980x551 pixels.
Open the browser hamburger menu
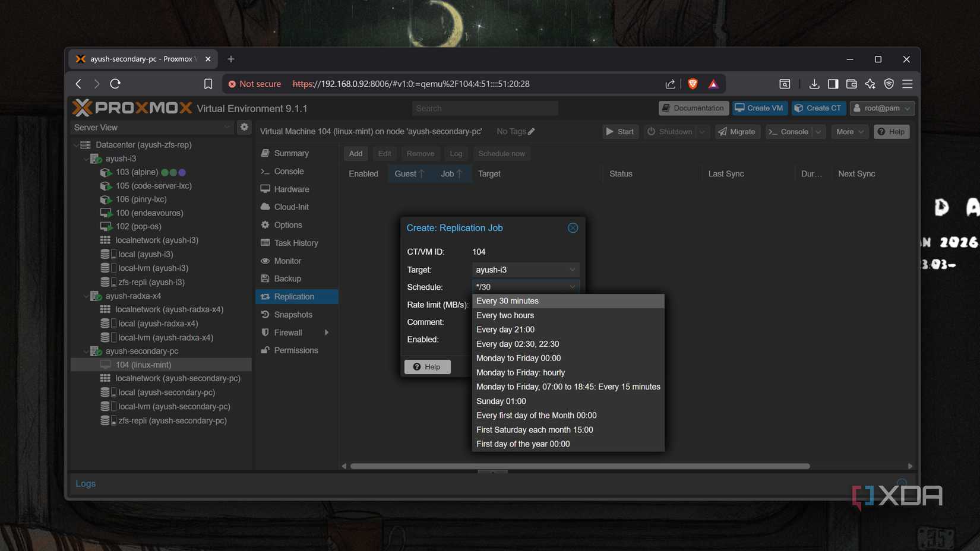click(x=907, y=84)
